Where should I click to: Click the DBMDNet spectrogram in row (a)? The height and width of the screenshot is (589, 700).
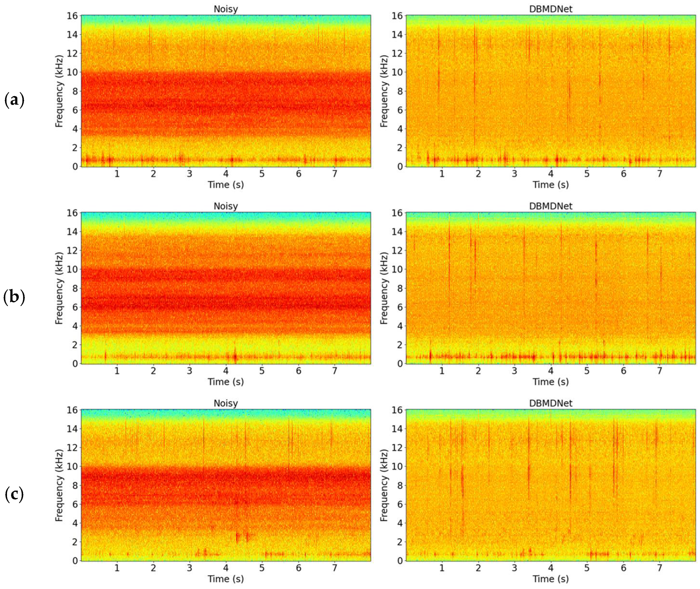(x=551, y=91)
